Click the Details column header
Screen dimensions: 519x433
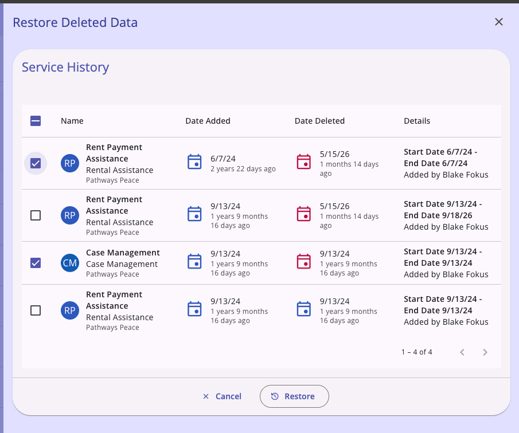pos(417,121)
